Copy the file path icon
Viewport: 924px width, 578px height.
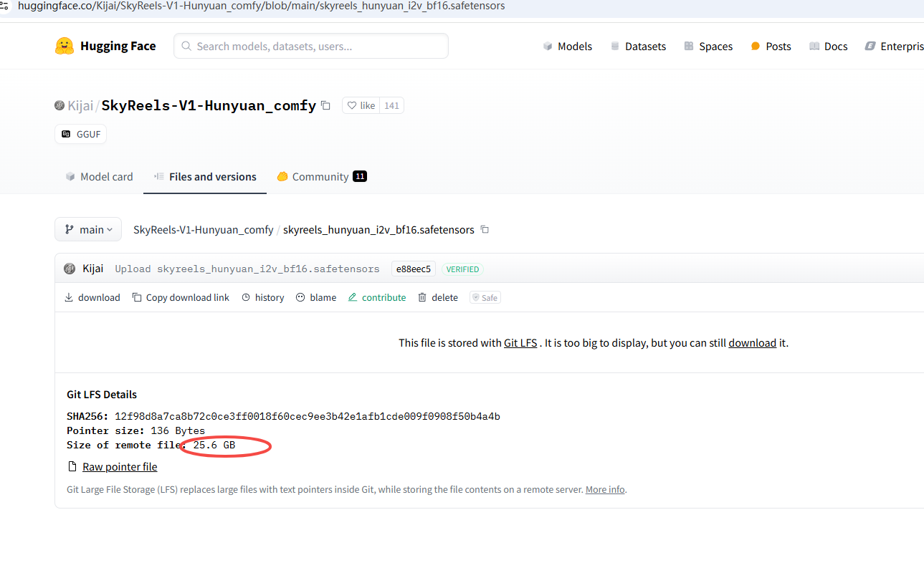(x=485, y=230)
